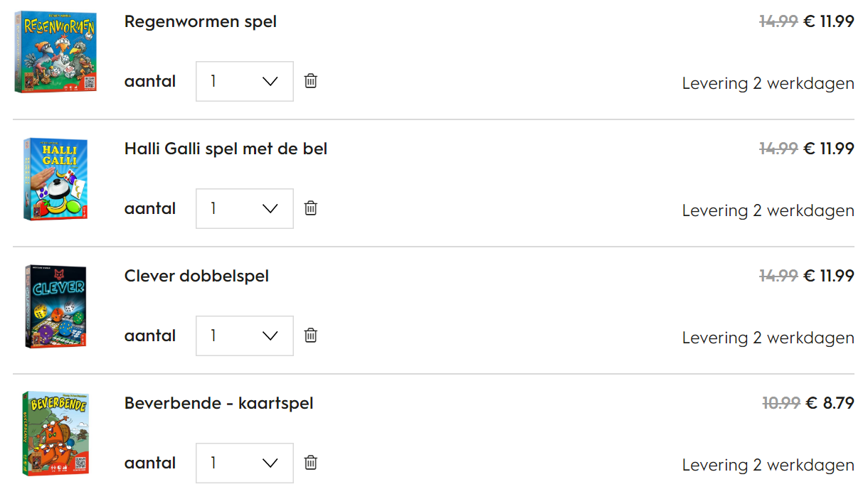Open Regenwormen spel product title
Screen dimensions: 868x499
tap(201, 22)
